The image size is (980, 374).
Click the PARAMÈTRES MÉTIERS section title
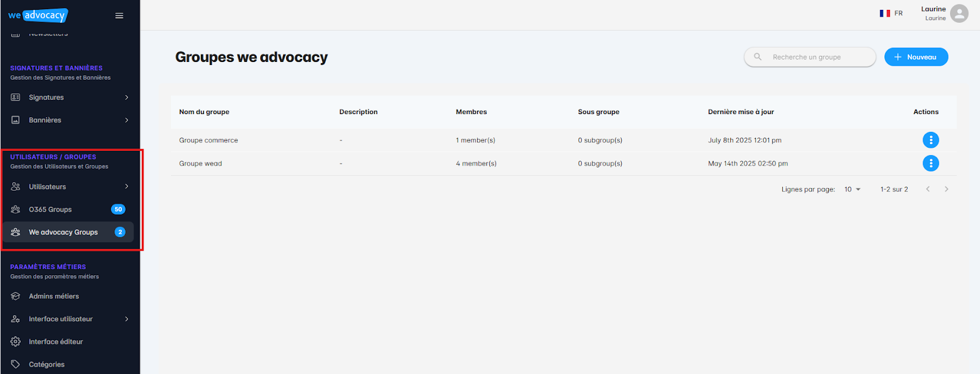(48, 267)
